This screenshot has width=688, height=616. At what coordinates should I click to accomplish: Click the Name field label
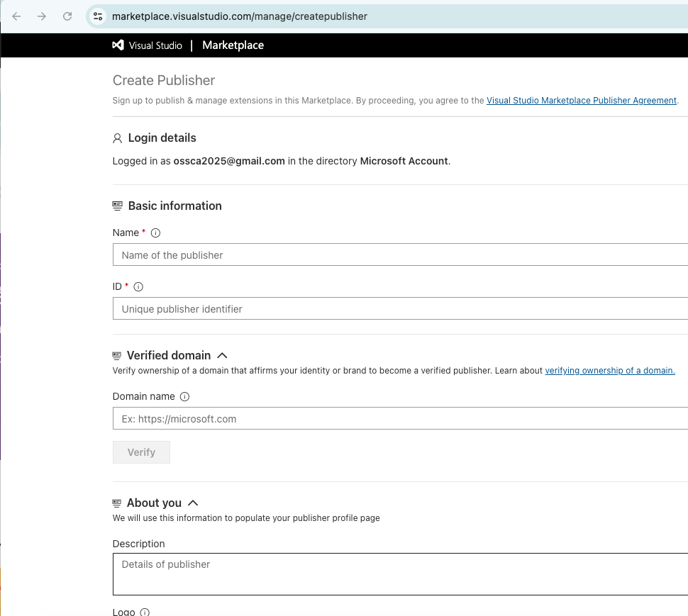tap(126, 233)
